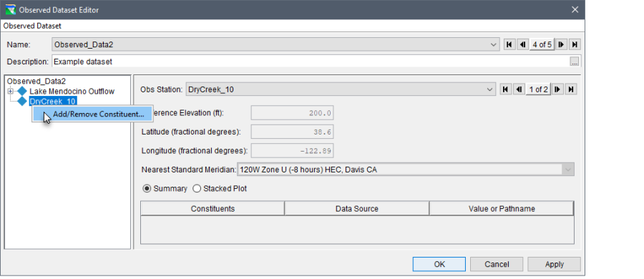Go to first dataset in Name navigator
The image size is (644, 279).
(509, 44)
